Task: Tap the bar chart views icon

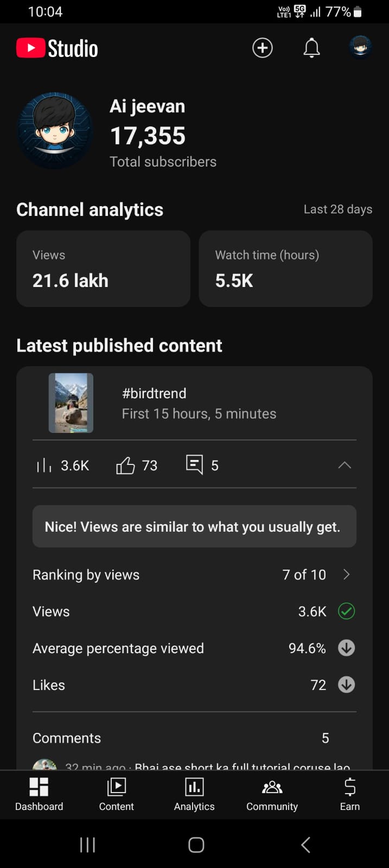Action: coord(44,465)
